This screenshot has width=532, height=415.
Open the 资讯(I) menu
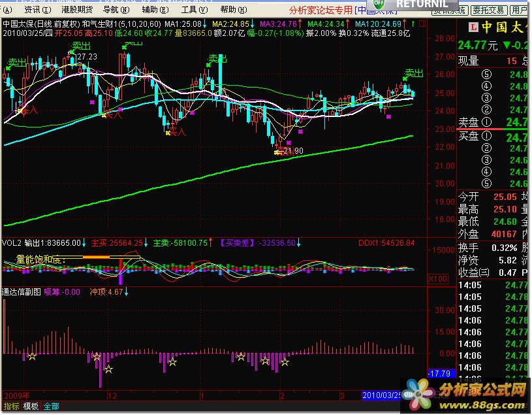38,10
